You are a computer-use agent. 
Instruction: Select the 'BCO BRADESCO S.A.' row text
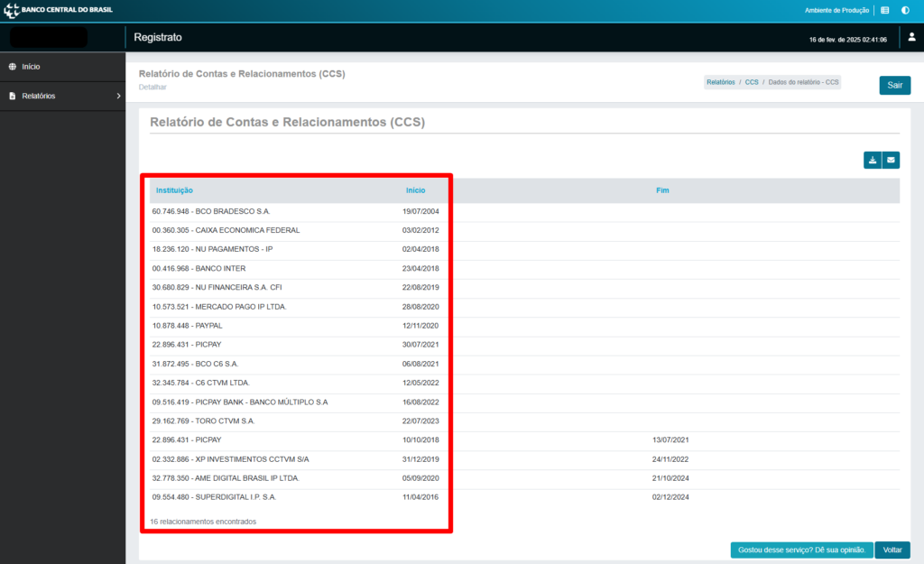(x=211, y=211)
